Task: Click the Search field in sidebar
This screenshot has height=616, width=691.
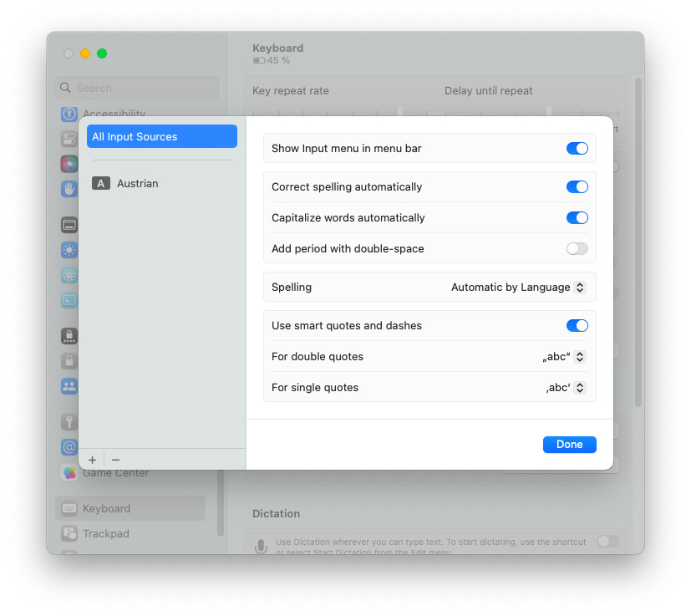Action: pos(137,88)
